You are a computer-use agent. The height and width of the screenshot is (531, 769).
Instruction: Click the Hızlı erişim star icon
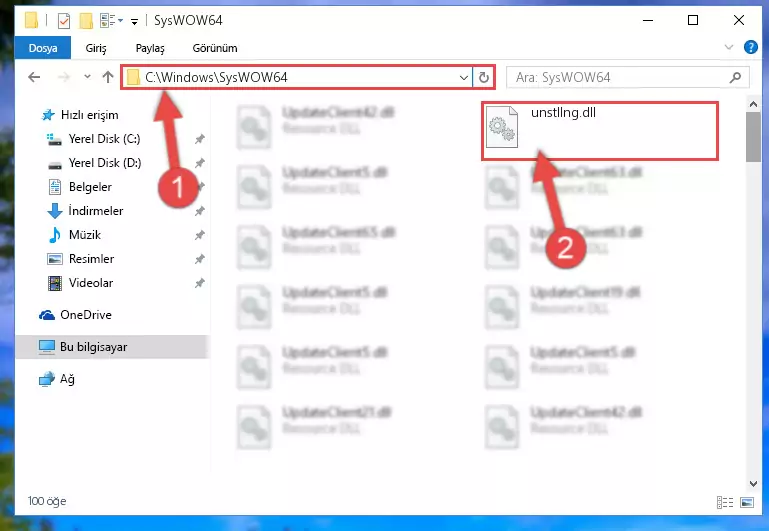(48, 115)
